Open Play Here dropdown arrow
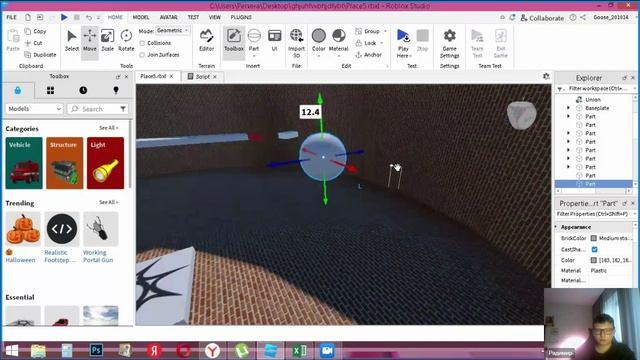The image size is (640, 360). [410, 56]
